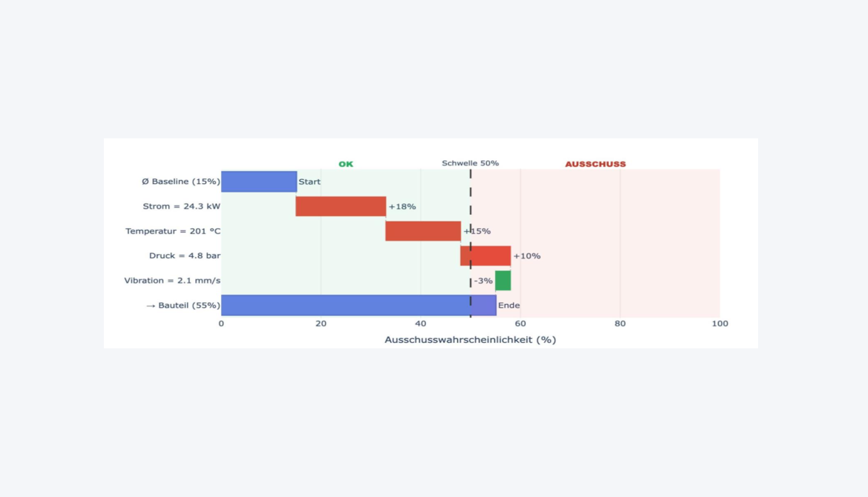Image resolution: width=868 pixels, height=497 pixels.
Task: Select the green Vibration bar
Action: click(x=503, y=281)
